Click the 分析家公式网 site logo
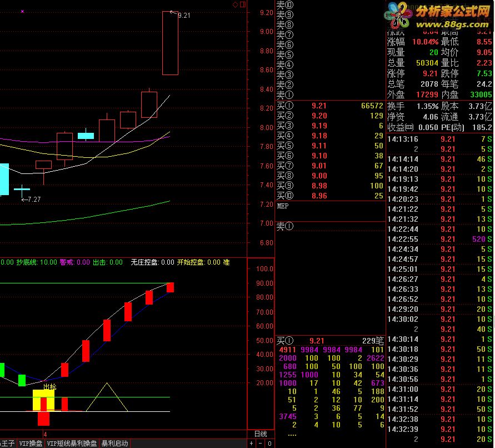Viewport: 495px width, 448px height. tap(452, 11)
